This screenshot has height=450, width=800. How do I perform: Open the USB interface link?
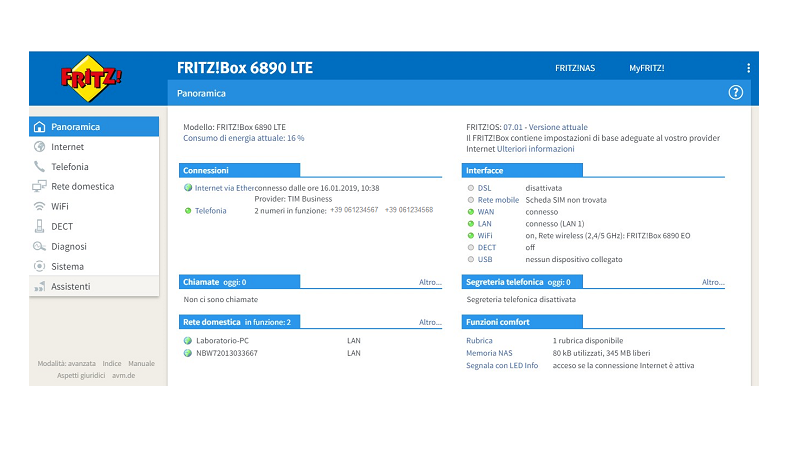[485, 259]
